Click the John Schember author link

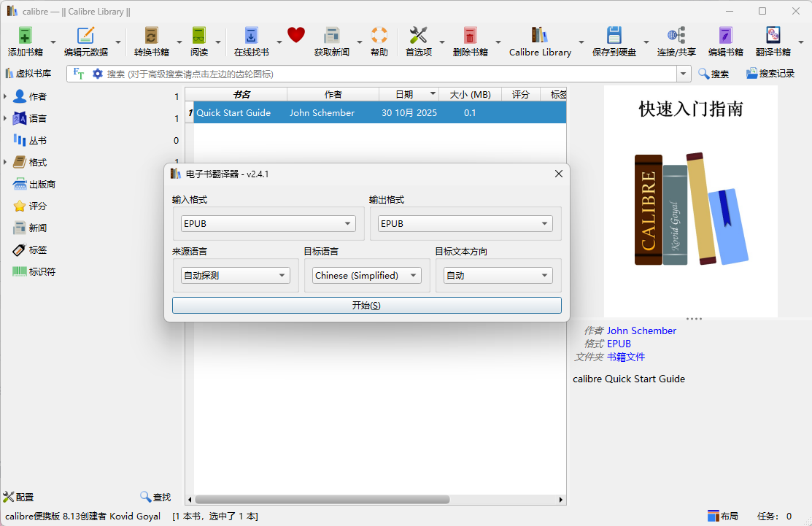tap(641, 330)
